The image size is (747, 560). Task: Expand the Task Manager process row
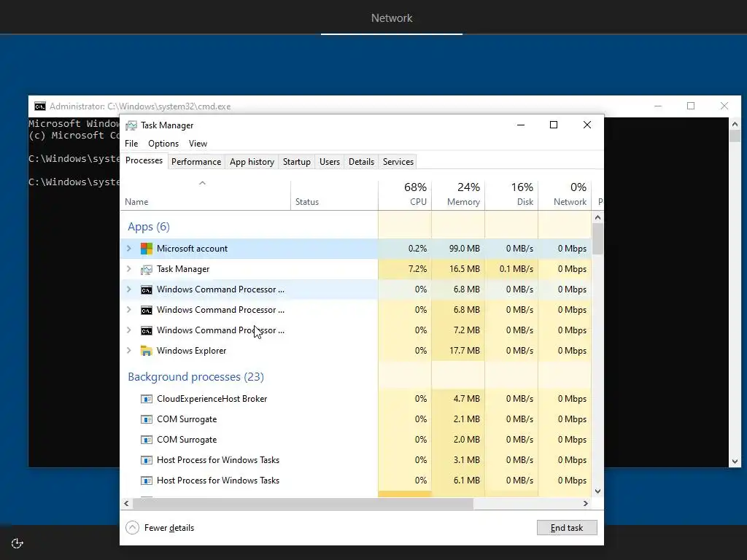(x=128, y=269)
